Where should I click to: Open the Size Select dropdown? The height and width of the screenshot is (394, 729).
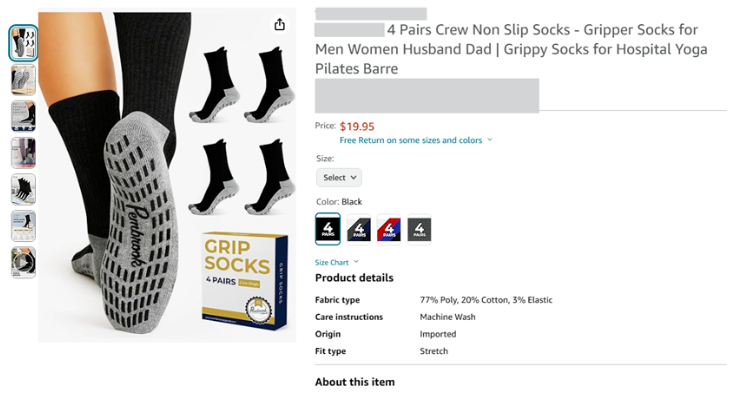(339, 177)
